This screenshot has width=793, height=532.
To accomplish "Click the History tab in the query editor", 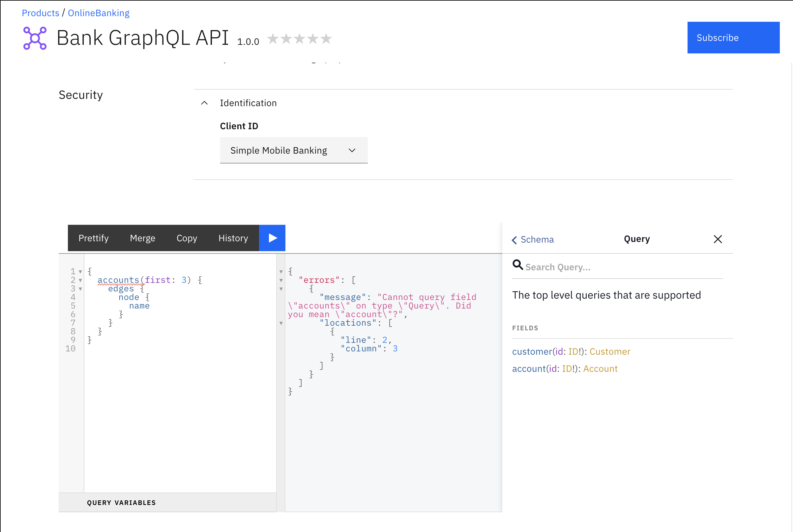I will click(234, 238).
